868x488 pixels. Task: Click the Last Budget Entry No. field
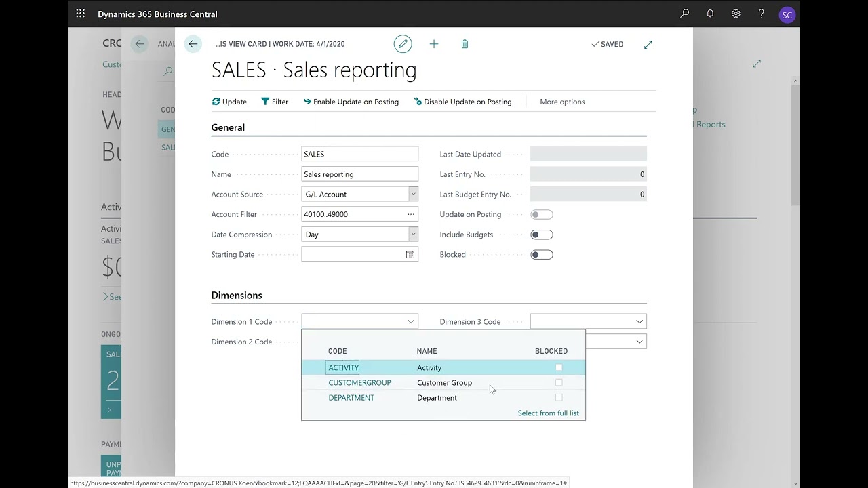tap(589, 195)
